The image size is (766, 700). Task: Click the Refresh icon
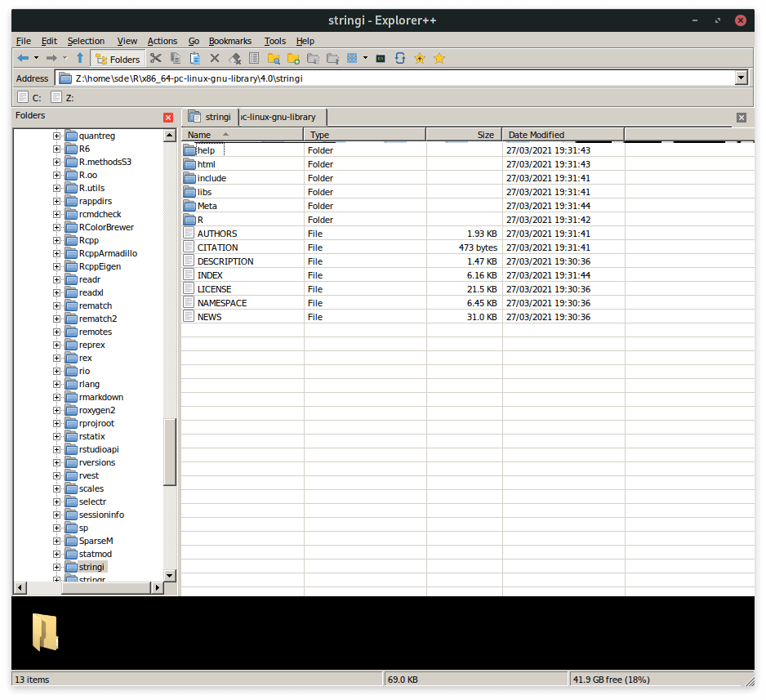click(400, 59)
